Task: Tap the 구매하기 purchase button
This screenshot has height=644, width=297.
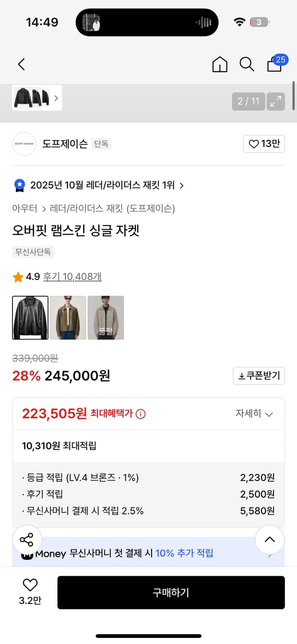Action: point(171,592)
